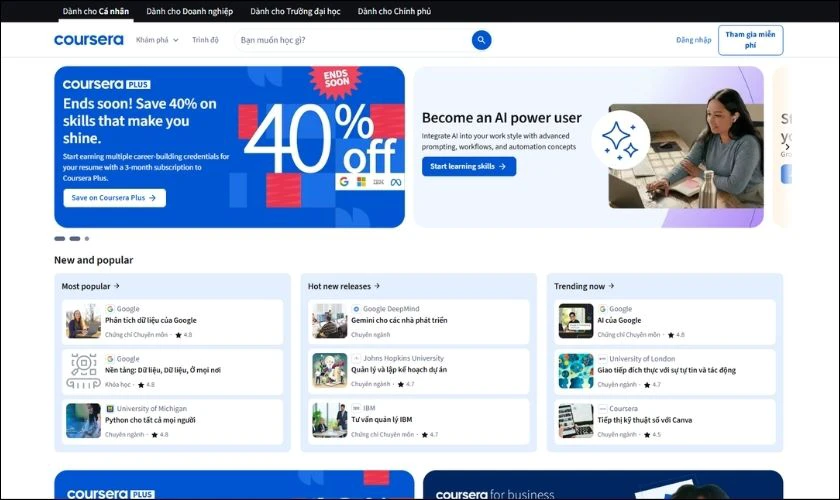Open the Trình độ menu
Image resolution: width=840 pixels, height=500 pixels.
[x=205, y=40]
